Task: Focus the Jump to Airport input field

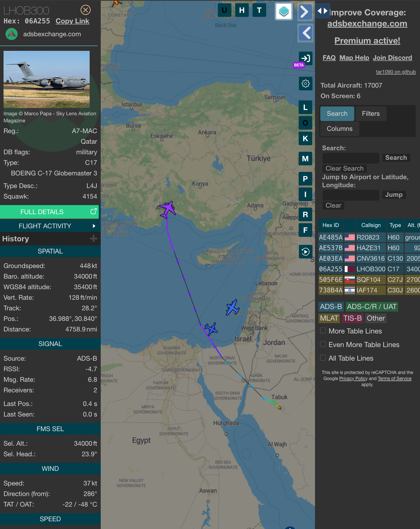Action: point(351,195)
